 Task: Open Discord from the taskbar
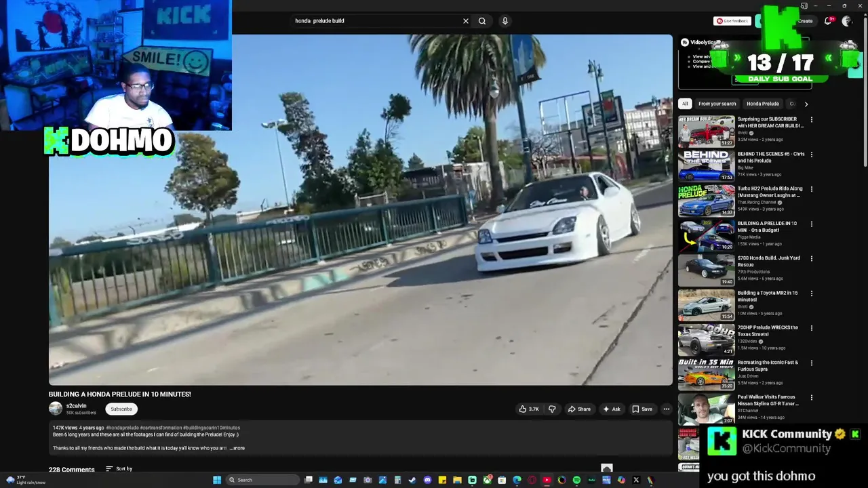[427, 480]
